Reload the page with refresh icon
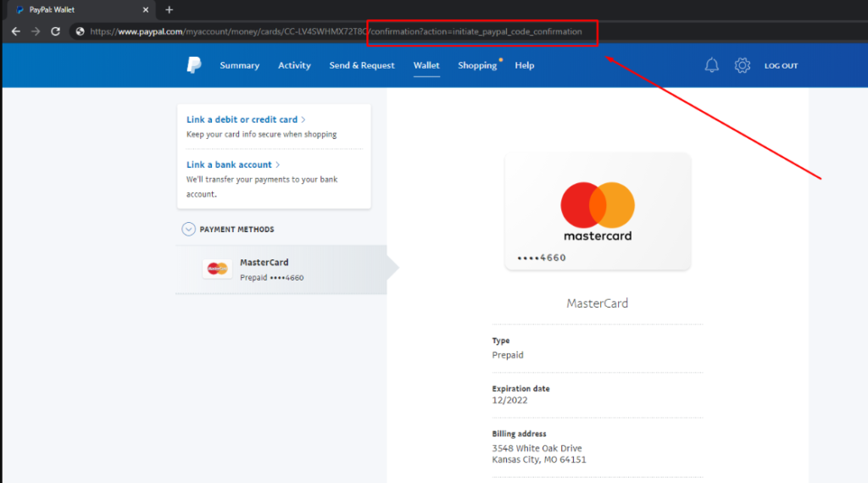 56,31
